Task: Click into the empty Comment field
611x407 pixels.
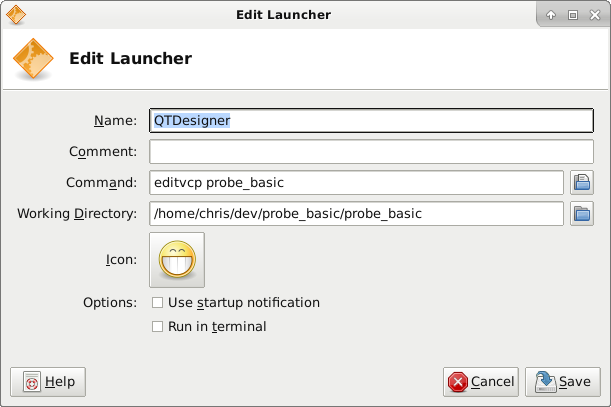Action: pyautogui.click(x=371, y=152)
